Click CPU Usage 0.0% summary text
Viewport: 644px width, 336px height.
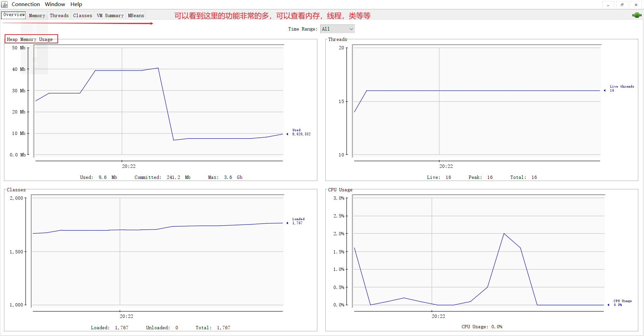(x=482, y=327)
